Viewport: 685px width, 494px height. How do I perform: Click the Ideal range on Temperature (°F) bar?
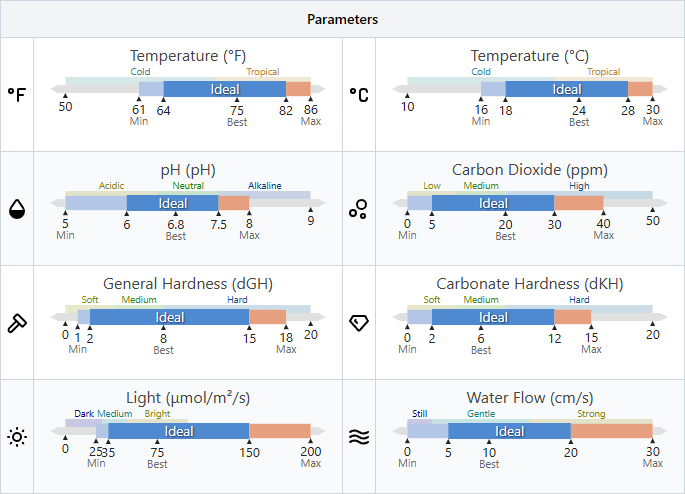225,89
